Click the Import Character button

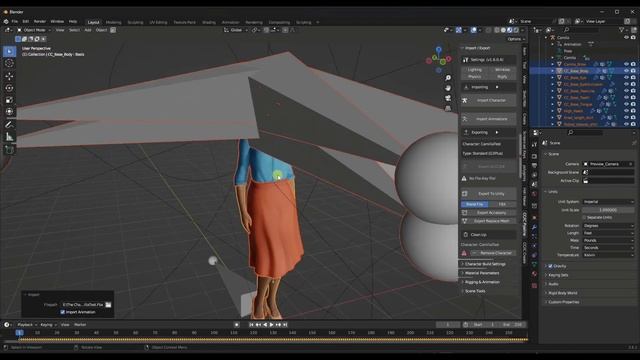click(x=489, y=100)
